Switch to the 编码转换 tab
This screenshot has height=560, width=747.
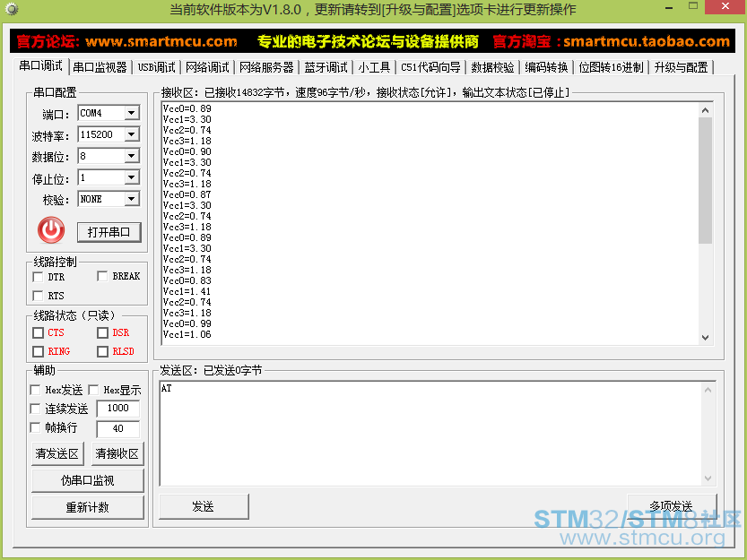[546, 67]
